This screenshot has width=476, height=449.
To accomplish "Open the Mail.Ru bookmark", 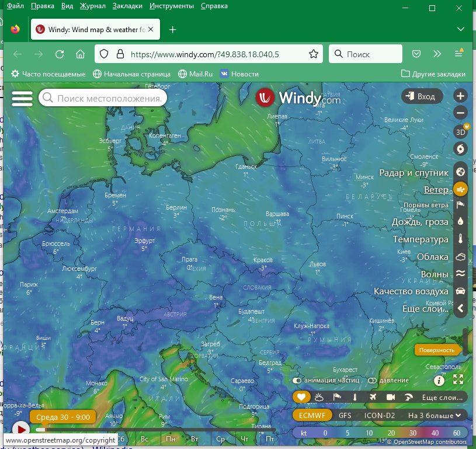I will pyautogui.click(x=195, y=74).
